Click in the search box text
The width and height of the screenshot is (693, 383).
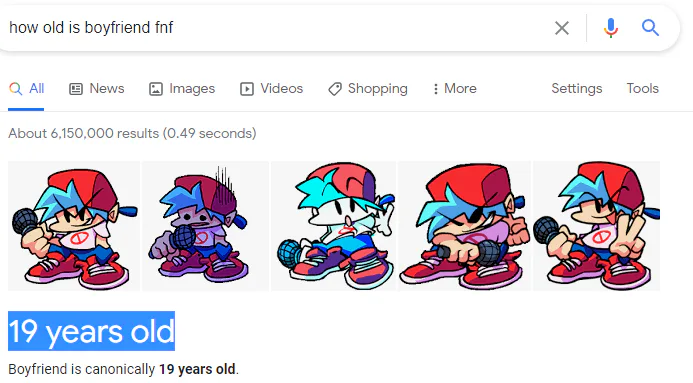91,27
